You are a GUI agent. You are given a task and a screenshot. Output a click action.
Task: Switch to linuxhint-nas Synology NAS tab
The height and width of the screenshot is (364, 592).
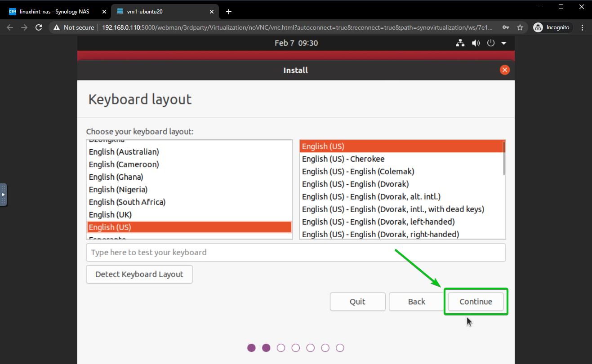click(x=55, y=12)
